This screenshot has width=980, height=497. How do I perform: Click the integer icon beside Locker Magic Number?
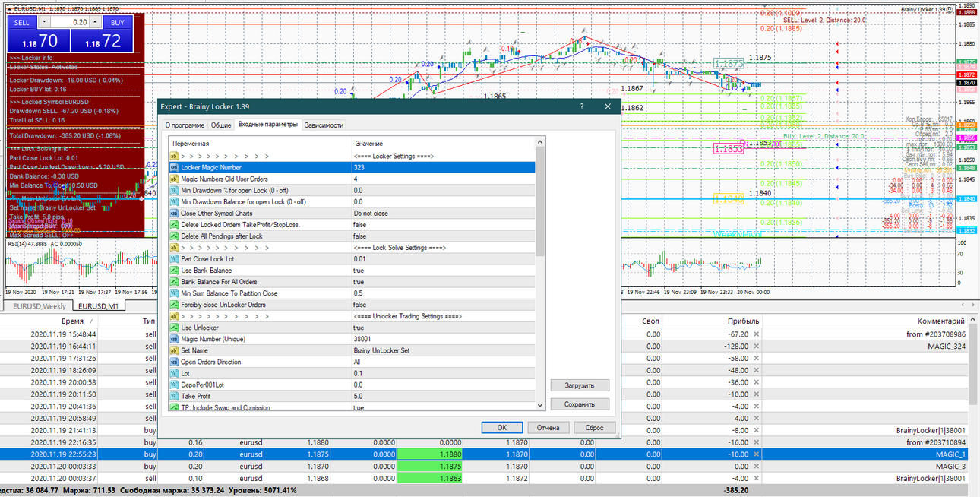coord(173,167)
